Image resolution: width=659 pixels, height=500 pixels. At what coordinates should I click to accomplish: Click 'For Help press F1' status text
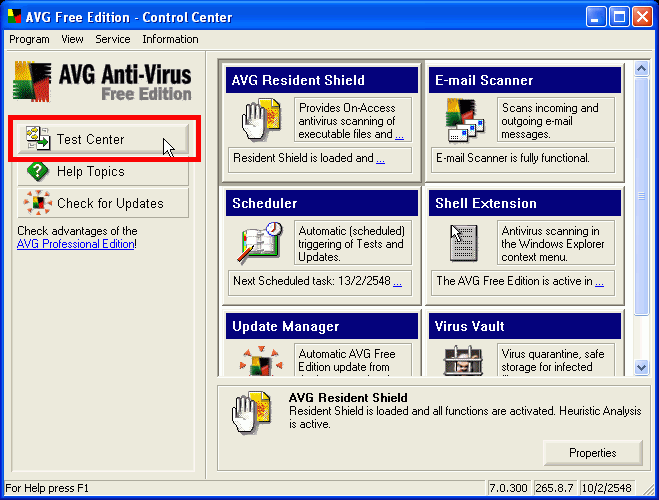coord(47,488)
